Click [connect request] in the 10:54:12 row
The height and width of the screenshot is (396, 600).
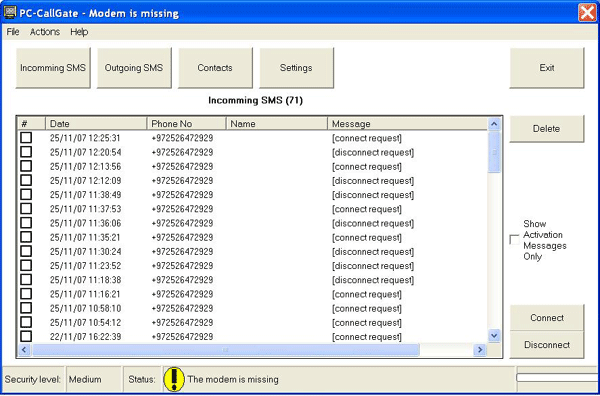[367, 323]
